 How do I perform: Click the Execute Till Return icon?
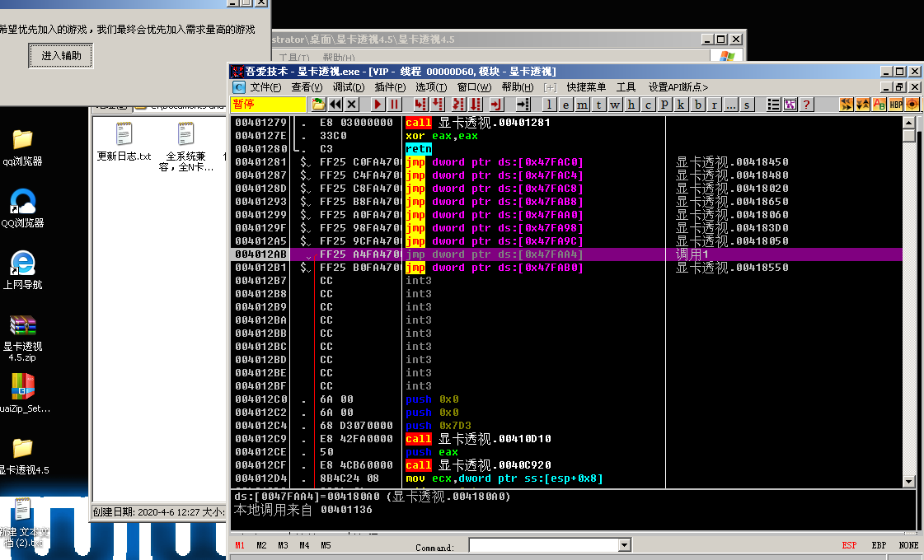pyautogui.click(x=495, y=105)
